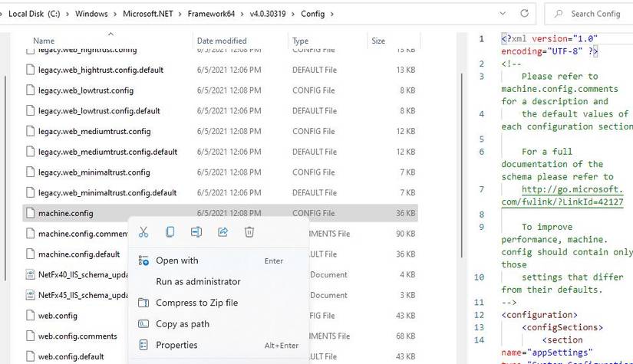Viewport: 633px width, 364px height.
Task: Select Compress to Zip file
Action: [219, 303]
